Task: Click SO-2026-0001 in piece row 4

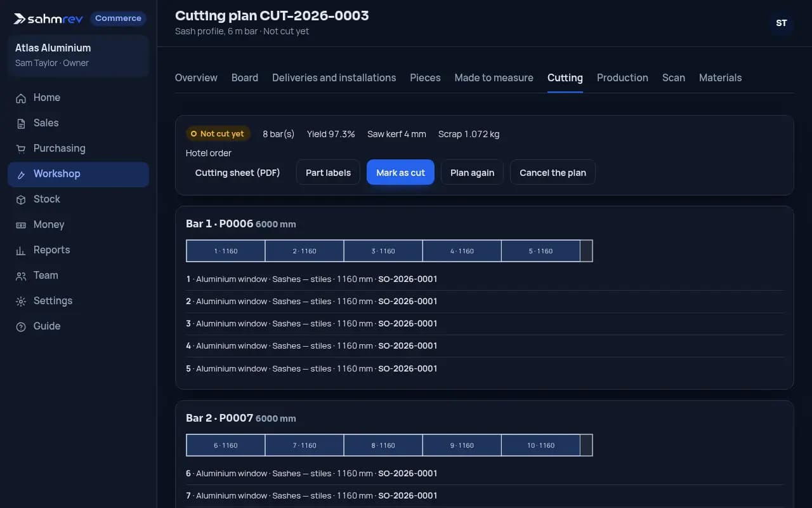Action: pos(408,345)
